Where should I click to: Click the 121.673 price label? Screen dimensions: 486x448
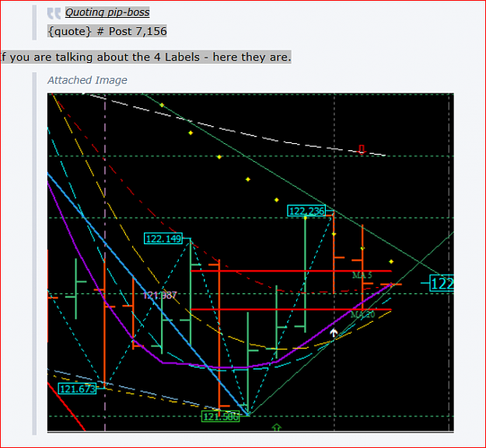[x=77, y=388]
